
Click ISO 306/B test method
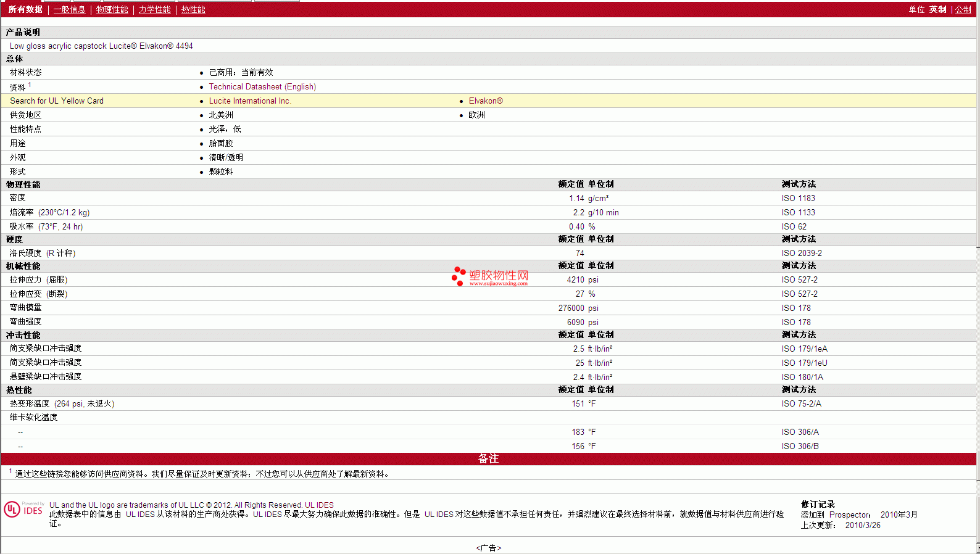tap(800, 447)
